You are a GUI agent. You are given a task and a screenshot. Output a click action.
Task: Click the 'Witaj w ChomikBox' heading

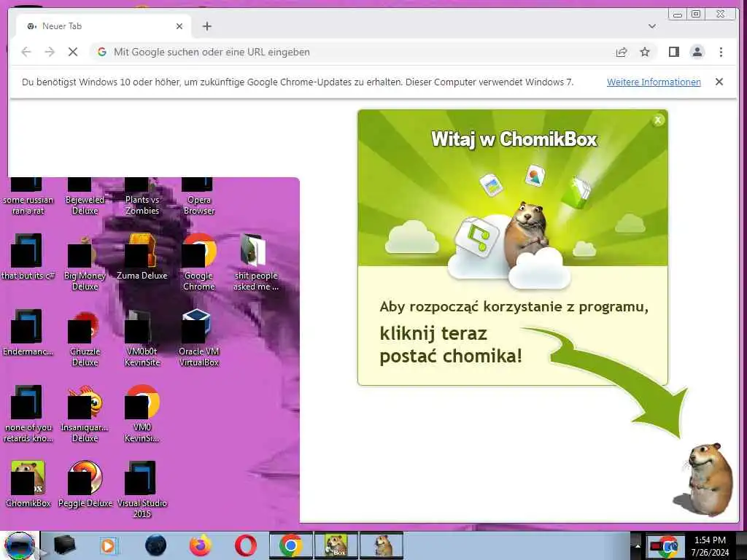point(514,139)
